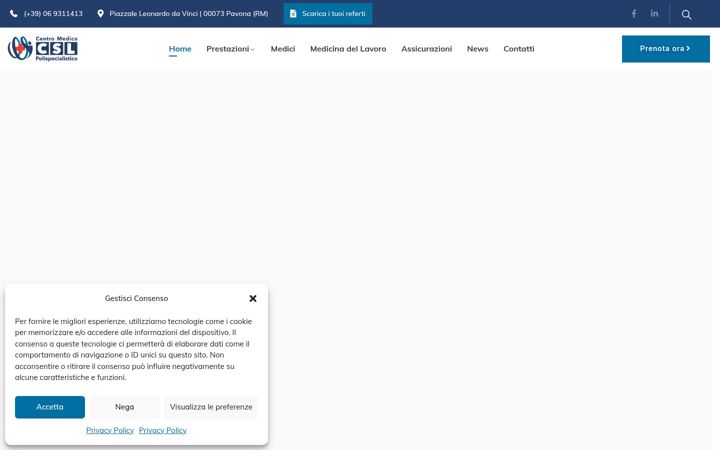The width and height of the screenshot is (720, 450).
Task: Open the Medici menu item
Action: coord(283,49)
